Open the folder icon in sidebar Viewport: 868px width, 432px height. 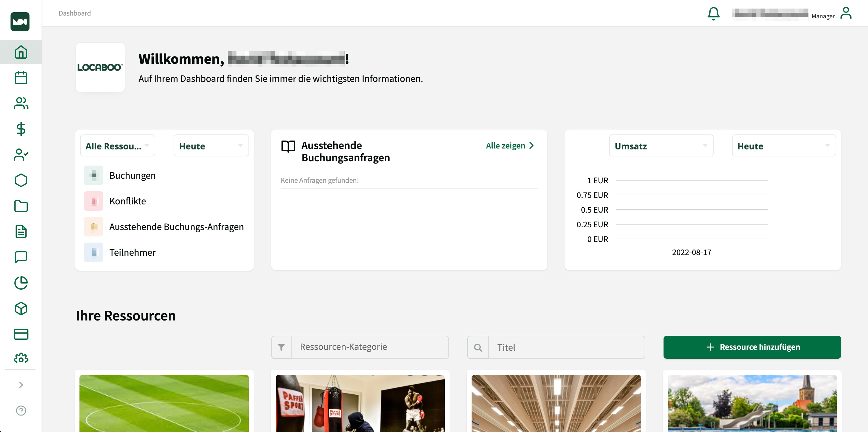click(21, 206)
